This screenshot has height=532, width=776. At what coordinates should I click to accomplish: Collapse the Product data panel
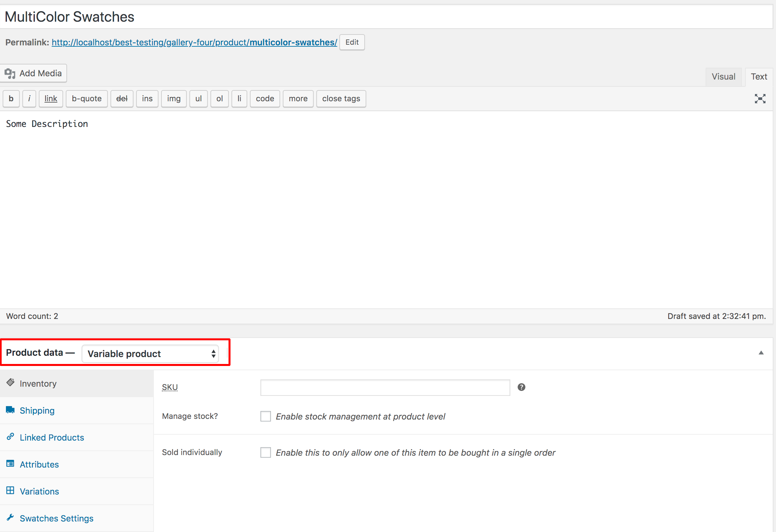click(x=761, y=352)
